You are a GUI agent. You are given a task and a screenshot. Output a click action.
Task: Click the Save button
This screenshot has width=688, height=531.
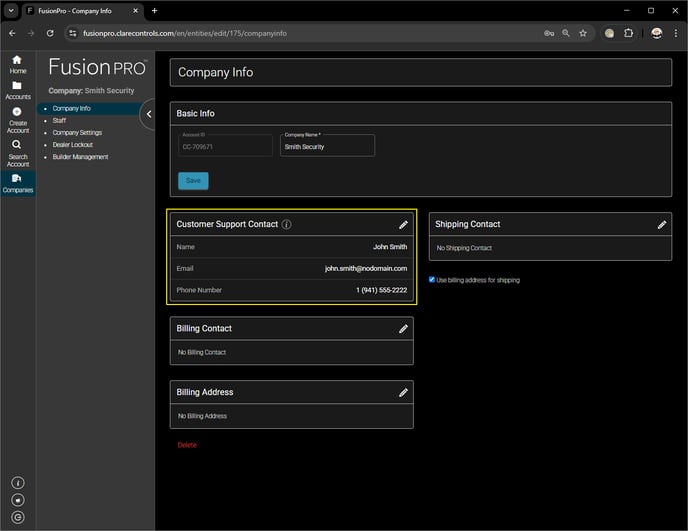click(x=193, y=181)
